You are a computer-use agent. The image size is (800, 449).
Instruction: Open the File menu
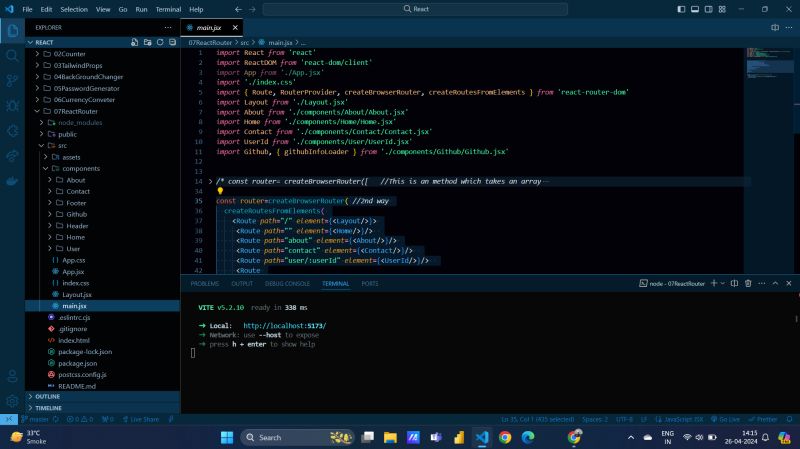click(x=27, y=9)
